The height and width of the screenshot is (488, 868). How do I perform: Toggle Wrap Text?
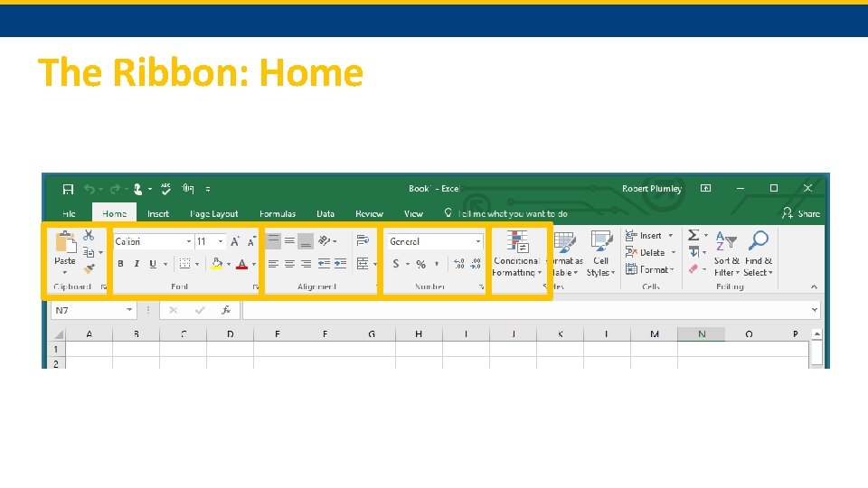pyautogui.click(x=363, y=240)
